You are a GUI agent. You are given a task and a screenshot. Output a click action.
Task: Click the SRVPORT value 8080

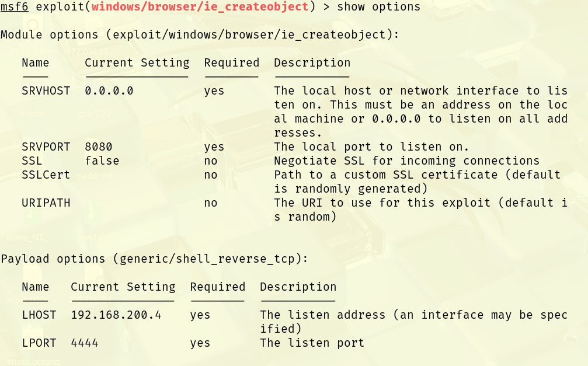(99, 147)
